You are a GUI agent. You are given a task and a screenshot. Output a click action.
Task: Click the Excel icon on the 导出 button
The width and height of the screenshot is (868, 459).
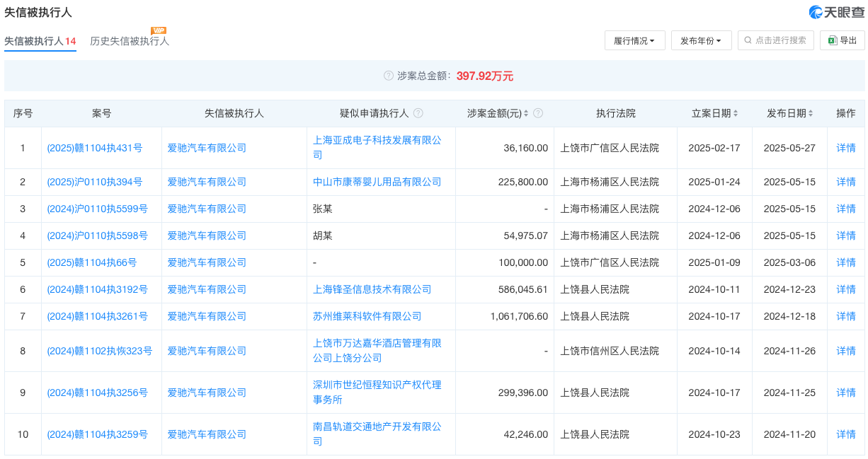tap(833, 40)
